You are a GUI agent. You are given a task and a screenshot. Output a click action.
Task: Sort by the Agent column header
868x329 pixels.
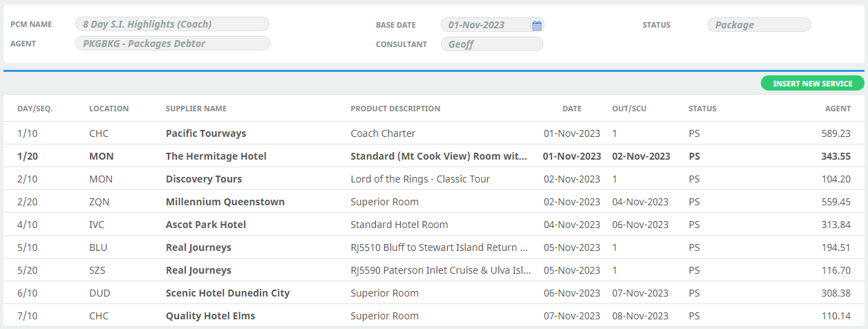coord(838,109)
